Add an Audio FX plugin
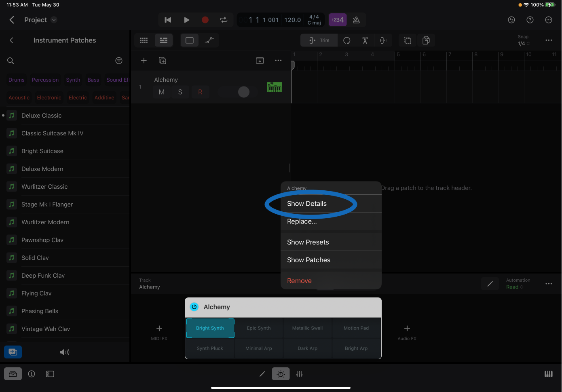Image resolution: width=562 pixels, height=392 pixels. point(407,332)
